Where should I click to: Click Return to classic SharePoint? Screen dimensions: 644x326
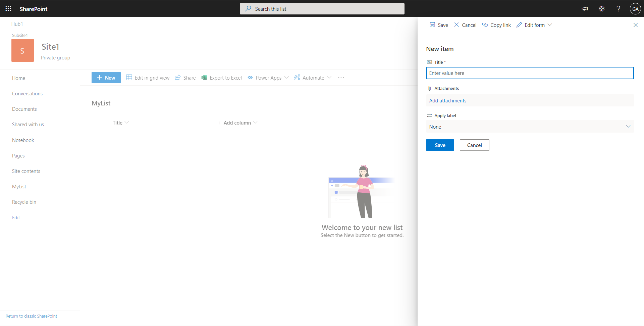pos(31,316)
